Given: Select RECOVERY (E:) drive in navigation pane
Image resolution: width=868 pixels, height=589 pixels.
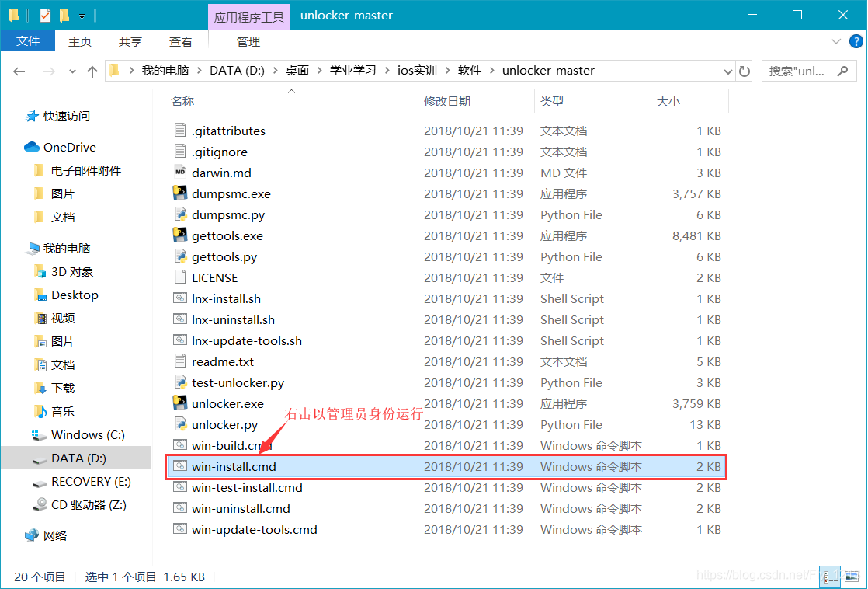Looking at the screenshot, I should point(91,482).
